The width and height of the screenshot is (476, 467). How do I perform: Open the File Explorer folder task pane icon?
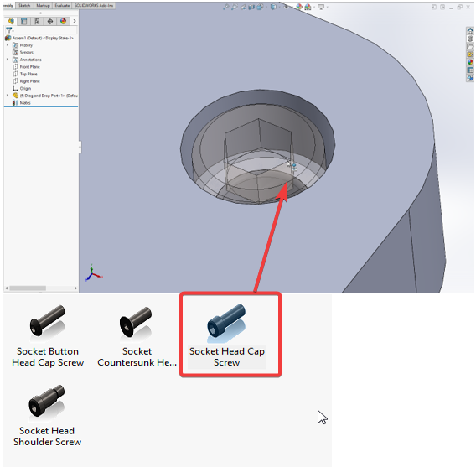[x=470, y=46]
